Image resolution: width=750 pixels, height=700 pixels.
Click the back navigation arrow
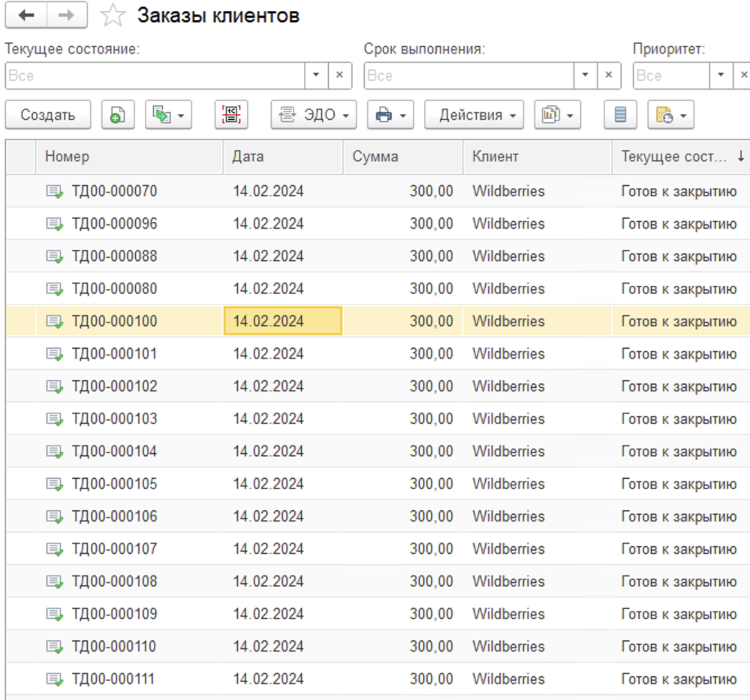coord(26,15)
